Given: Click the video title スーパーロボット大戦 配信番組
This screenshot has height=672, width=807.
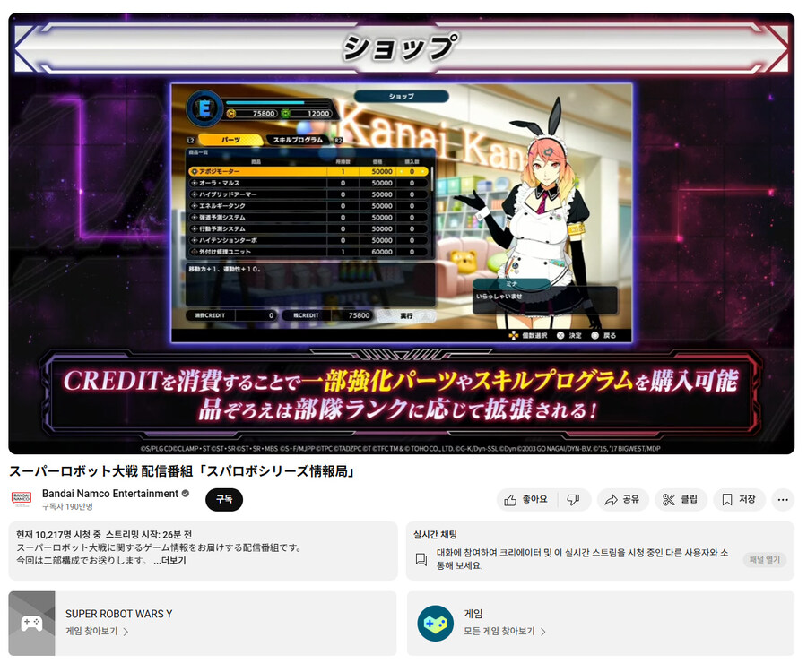Looking at the screenshot, I should tap(182, 471).
